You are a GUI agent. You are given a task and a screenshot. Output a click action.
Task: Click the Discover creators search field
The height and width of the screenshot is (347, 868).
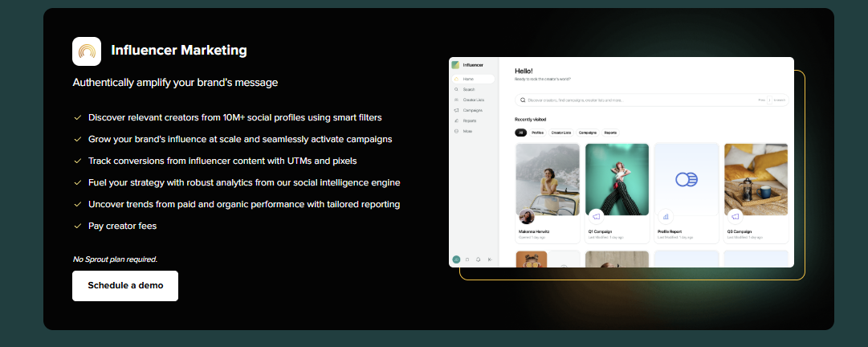[x=651, y=100]
